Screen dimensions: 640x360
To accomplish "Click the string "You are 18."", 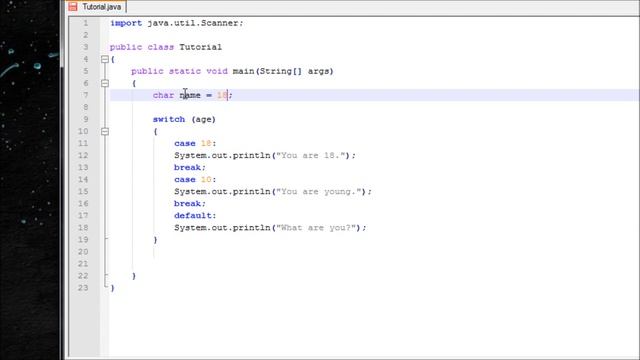I will pos(310,156).
